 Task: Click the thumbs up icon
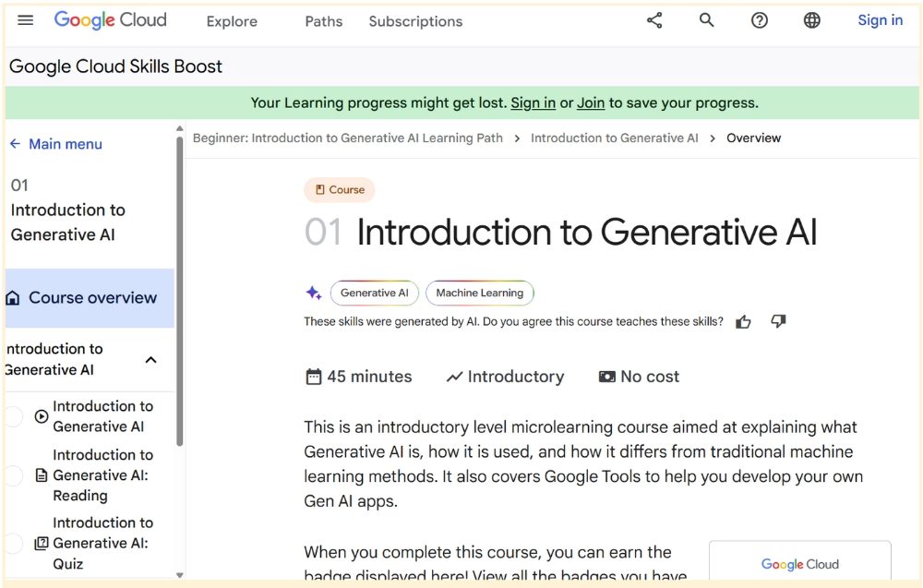click(743, 321)
